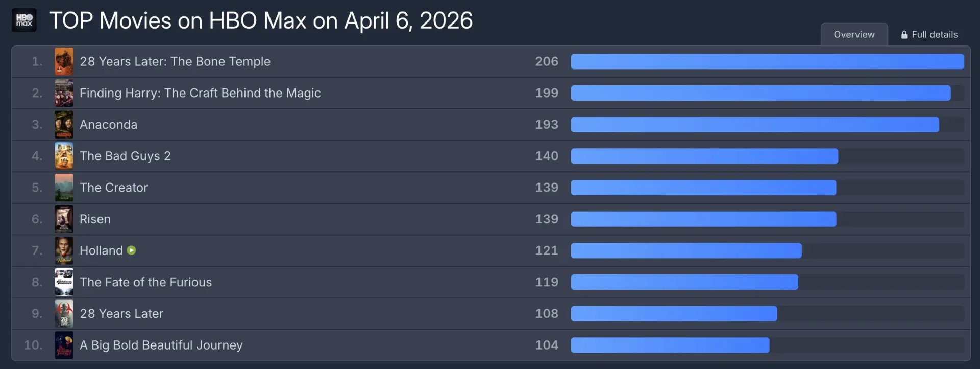Open the 28 Years Later: The Bone Temple poster
This screenshot has height=369, width=980.
tap(64, 61)
